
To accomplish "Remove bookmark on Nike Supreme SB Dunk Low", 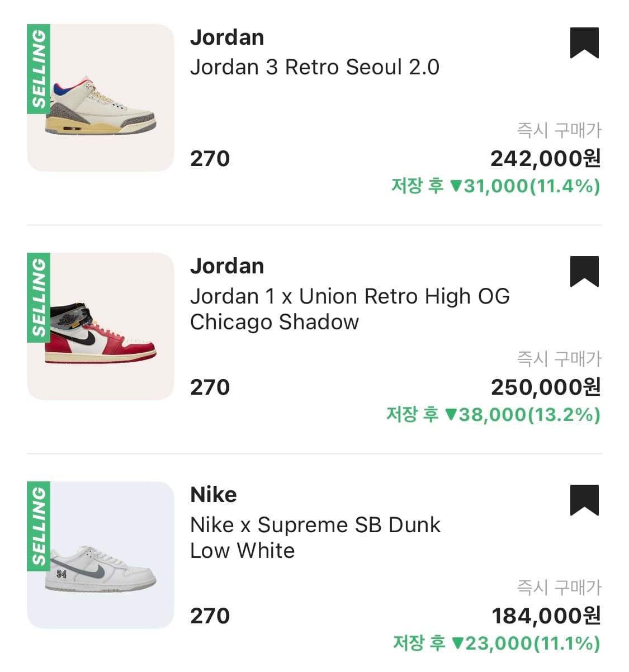I will coord(584,500).
